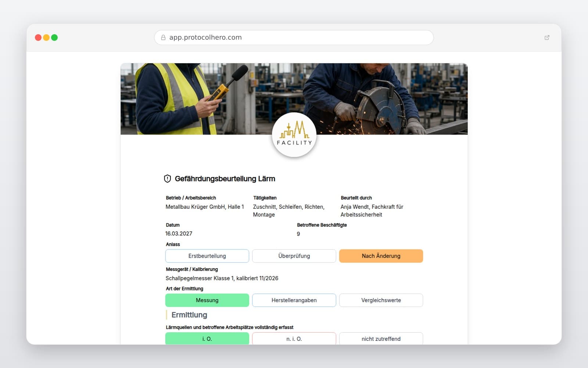This screenshot has width=588, height=368.
Task: Click the green maximize window dot
Action: (x=54, y=38)
